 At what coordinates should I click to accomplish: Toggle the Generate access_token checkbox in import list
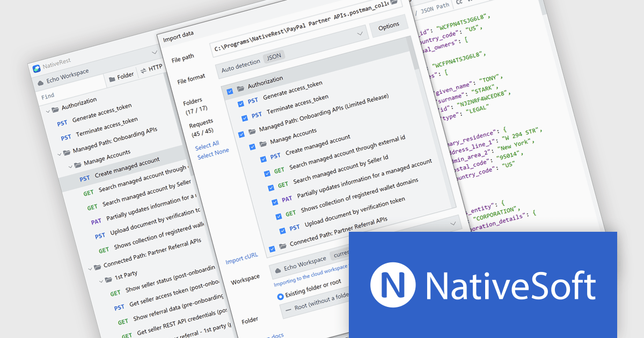pyautogui.click(x=240, y=104)
